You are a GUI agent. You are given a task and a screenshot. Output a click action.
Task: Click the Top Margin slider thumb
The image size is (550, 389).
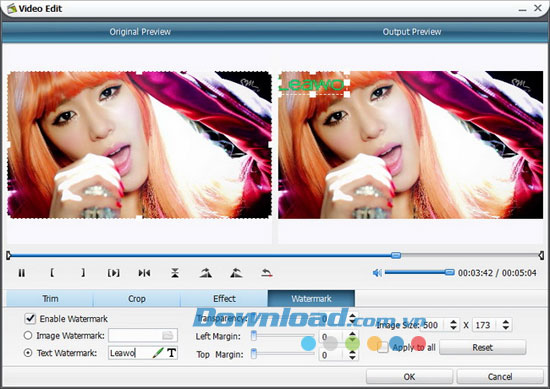(254, 354)
